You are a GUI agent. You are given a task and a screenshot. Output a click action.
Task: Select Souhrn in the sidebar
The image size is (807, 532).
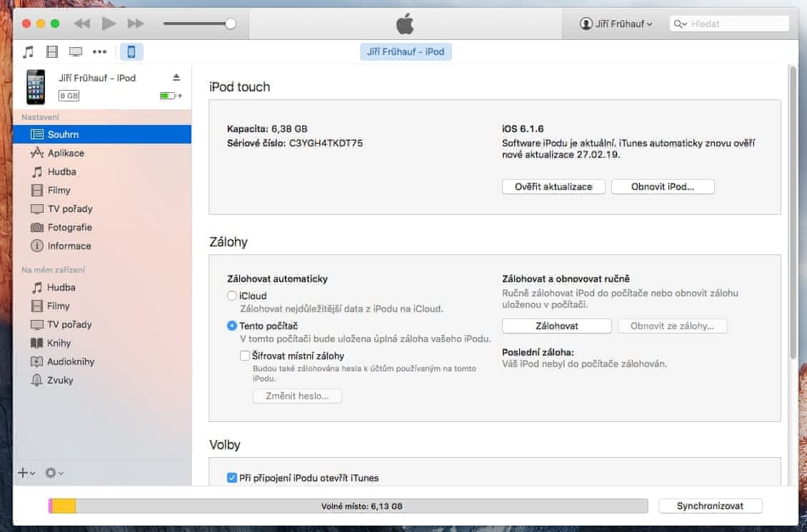pyautogui.click(x=102, y=134)
